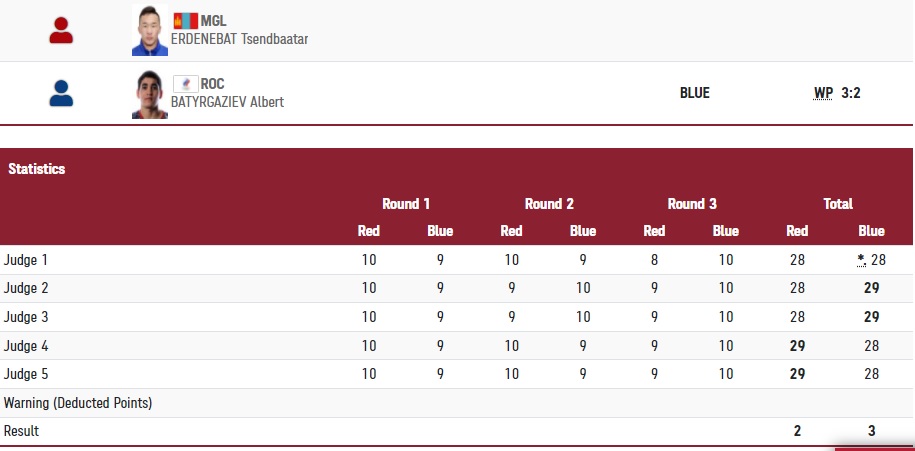
Task: Select the Judge 5 row label
Action: [x=26, y=374]
